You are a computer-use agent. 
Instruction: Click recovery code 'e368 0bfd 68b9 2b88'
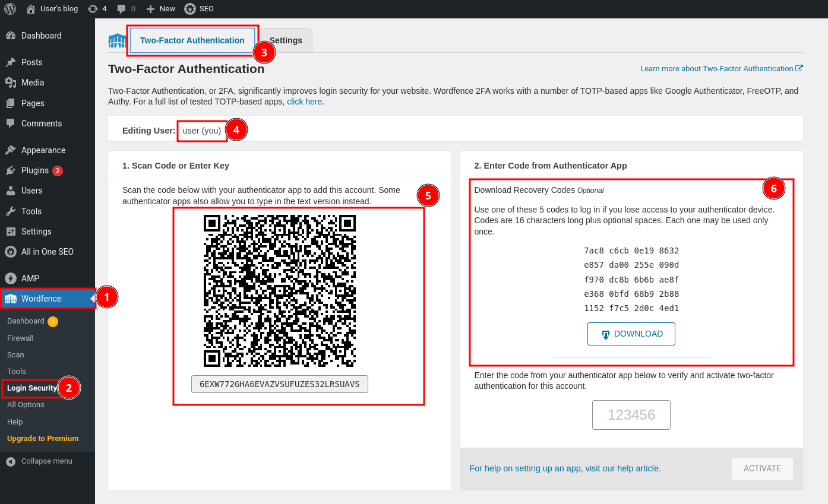click(x=631, y=294)
